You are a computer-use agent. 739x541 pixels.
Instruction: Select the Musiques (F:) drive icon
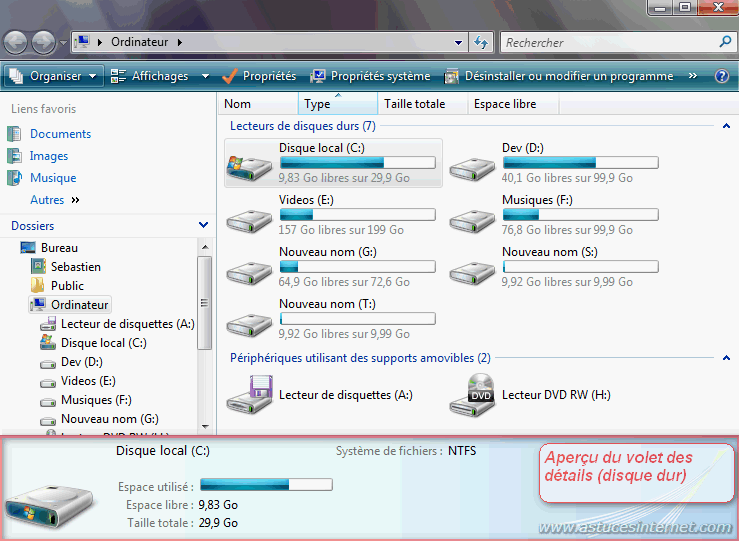(x=472, y=221)
